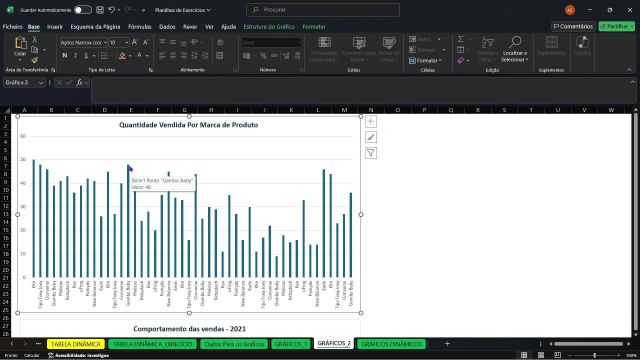The width and height of the screenshot is (640, 360).
Task: Click the font color A icon
Action: pyautogui.click(x=139, y=56)
